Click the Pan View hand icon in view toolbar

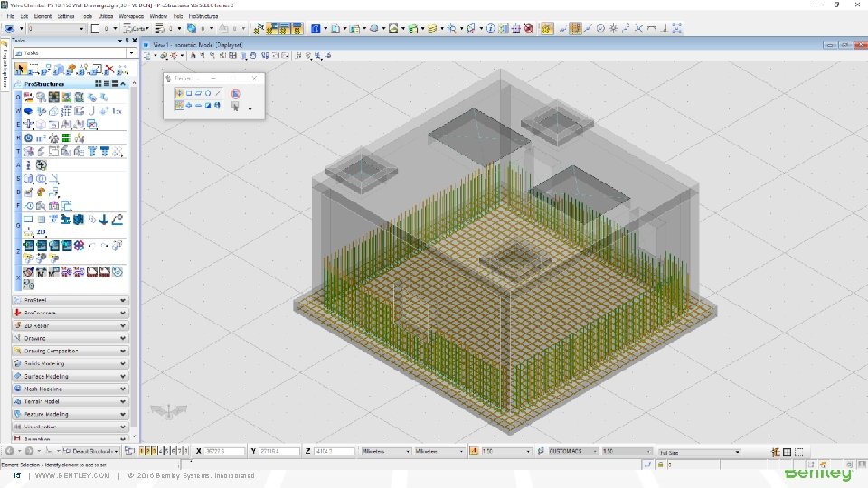tap(253, 55)
